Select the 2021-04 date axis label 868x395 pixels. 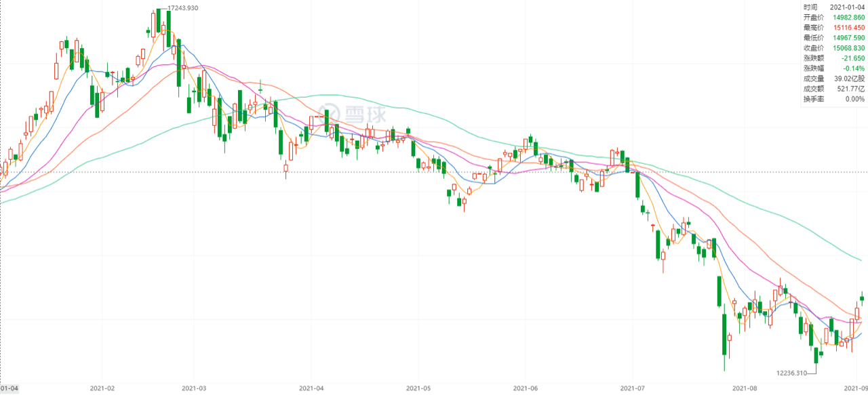tap(311, 388)
